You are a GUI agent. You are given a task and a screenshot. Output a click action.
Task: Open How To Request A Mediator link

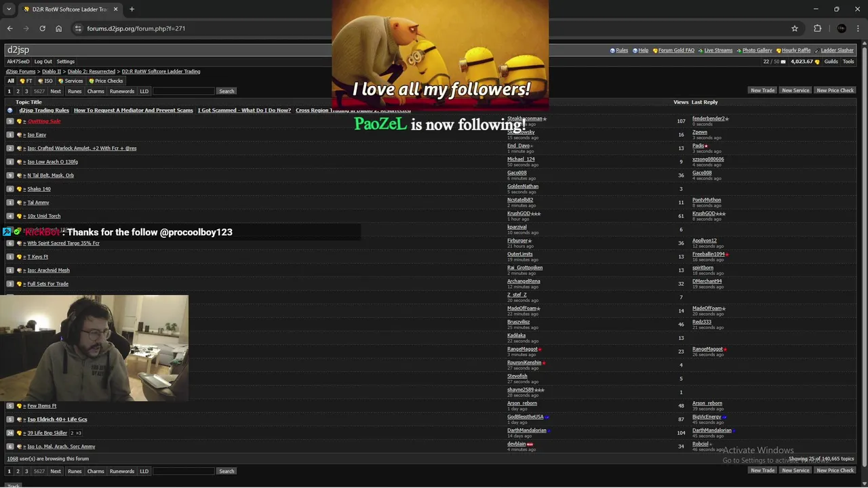(x=134, y=110)
